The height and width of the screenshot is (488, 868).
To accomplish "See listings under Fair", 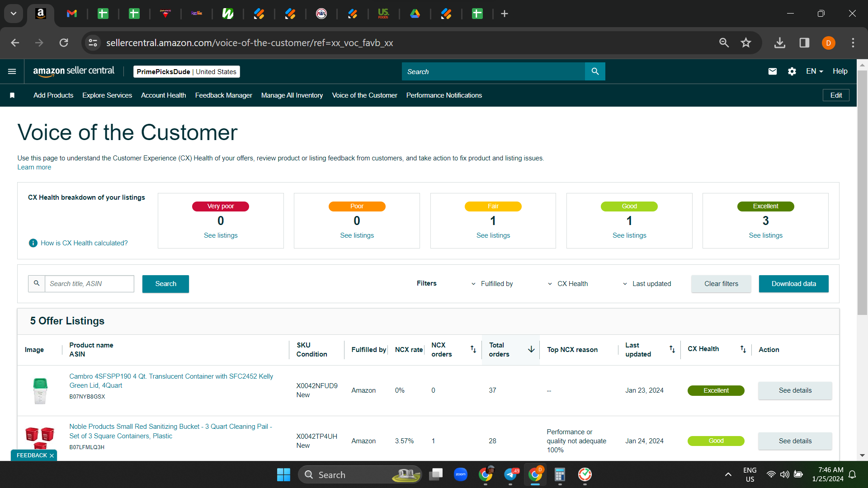I will 493,235.
